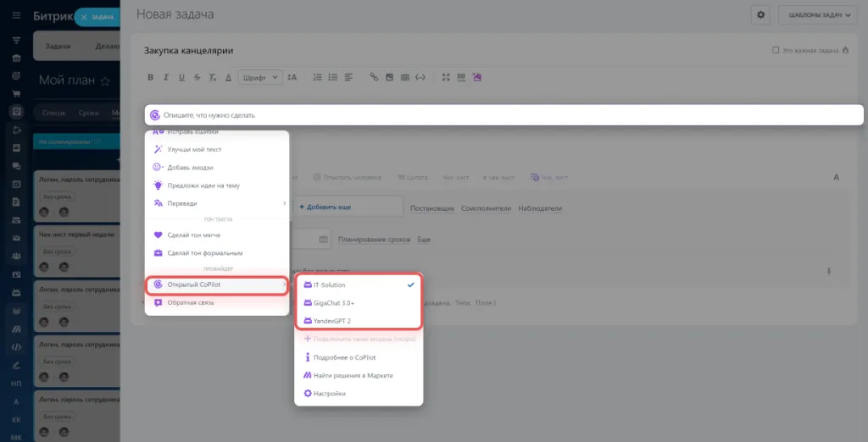The width and height of the screenshot is (868, 442).
Task: Click 'Улучши мой текст' menu item
Action: click(196, 149)
